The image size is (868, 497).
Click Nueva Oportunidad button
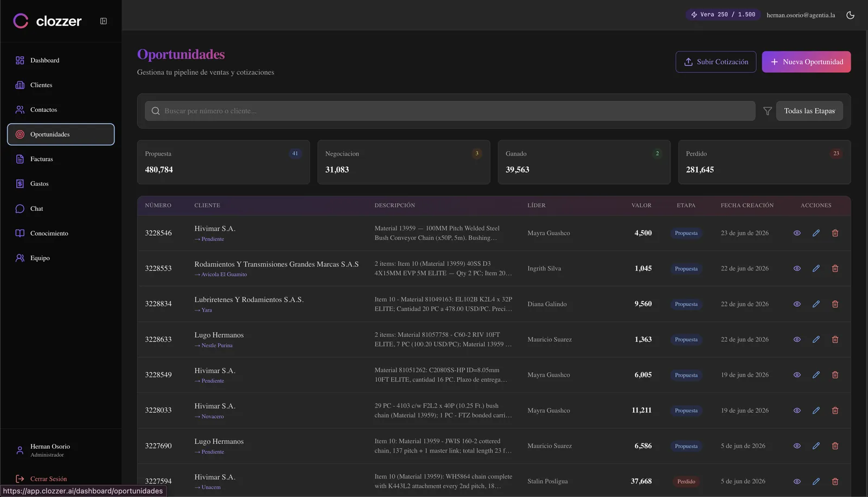[806, 62]
